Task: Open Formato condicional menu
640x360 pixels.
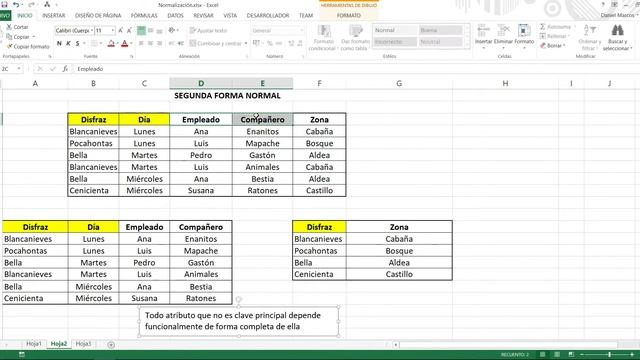Action: (324, 38)
